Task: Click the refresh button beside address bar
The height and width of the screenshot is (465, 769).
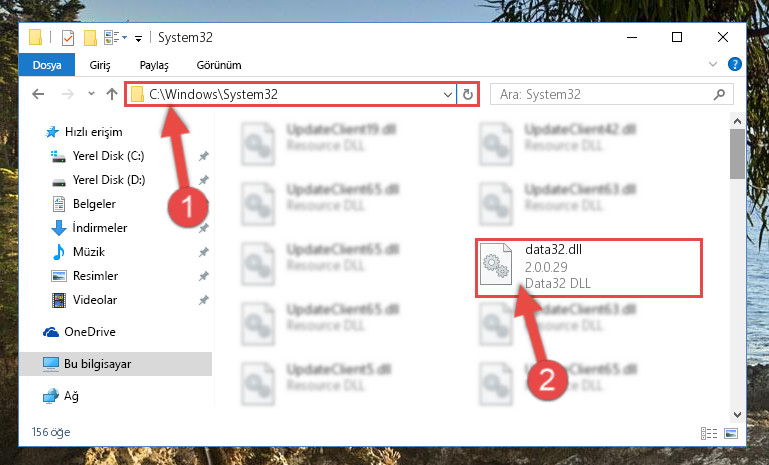Action: pos(468,94)
